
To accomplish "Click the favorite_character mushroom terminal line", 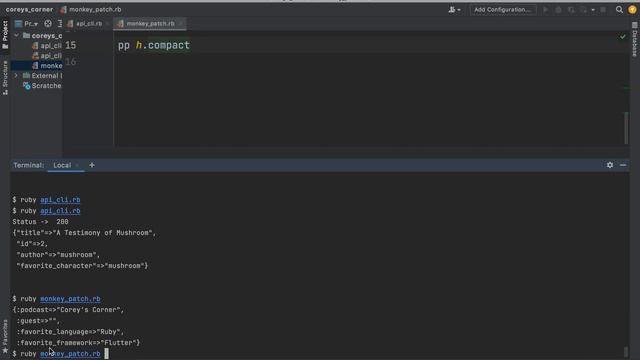I will coord(82,266).
